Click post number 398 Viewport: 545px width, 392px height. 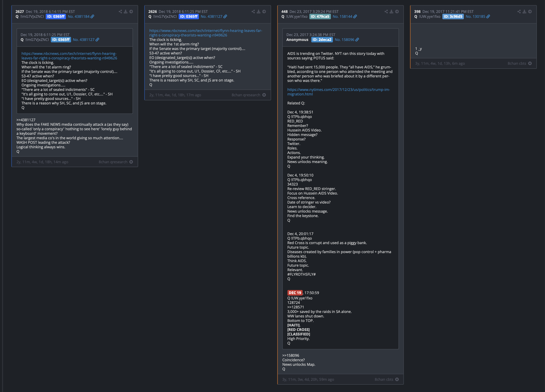point(417,11)
